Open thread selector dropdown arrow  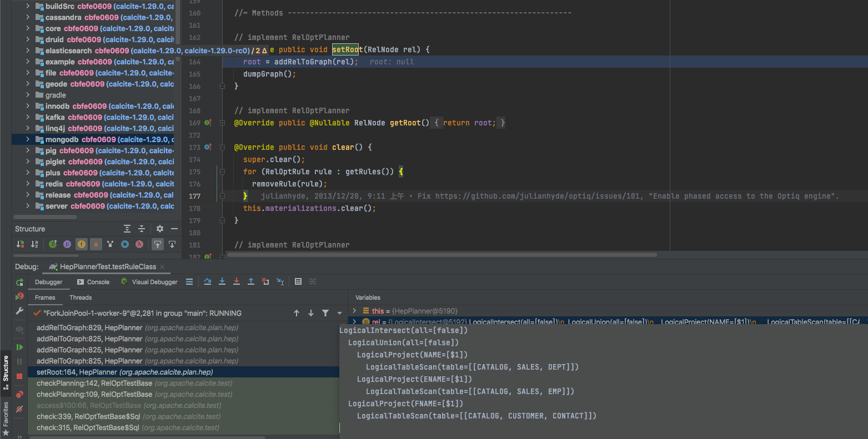coord(339,313)
